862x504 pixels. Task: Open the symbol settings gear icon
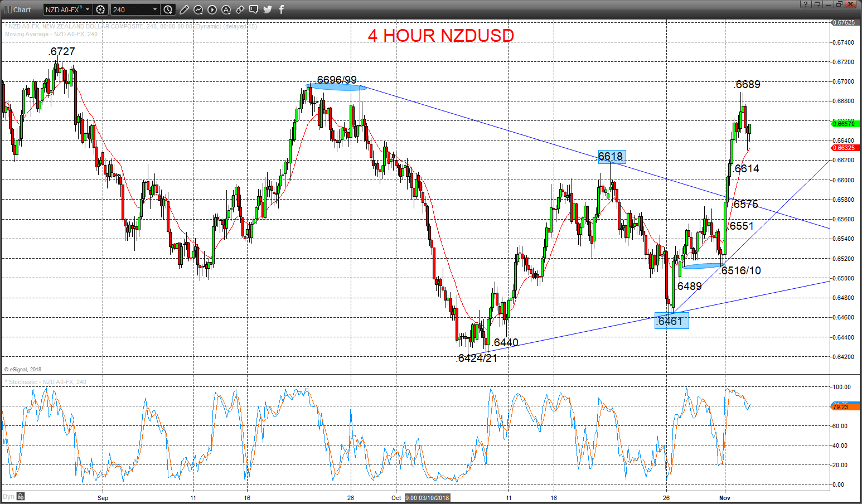tap(100, 9)
